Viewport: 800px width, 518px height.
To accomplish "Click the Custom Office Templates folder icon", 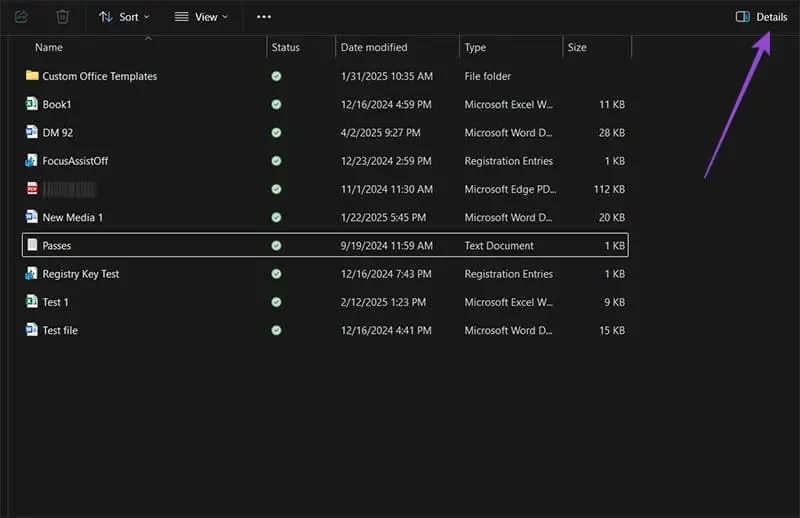I will point(32,76).
